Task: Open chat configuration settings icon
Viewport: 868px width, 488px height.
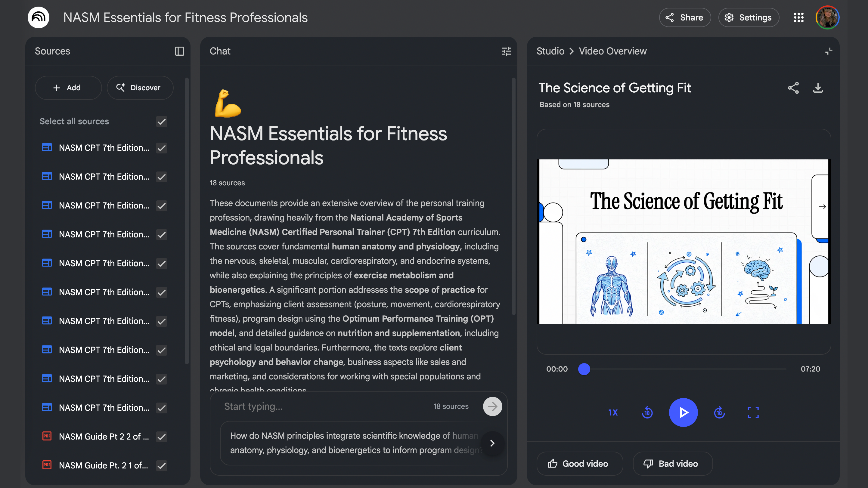Action: (x=506, y=51)
